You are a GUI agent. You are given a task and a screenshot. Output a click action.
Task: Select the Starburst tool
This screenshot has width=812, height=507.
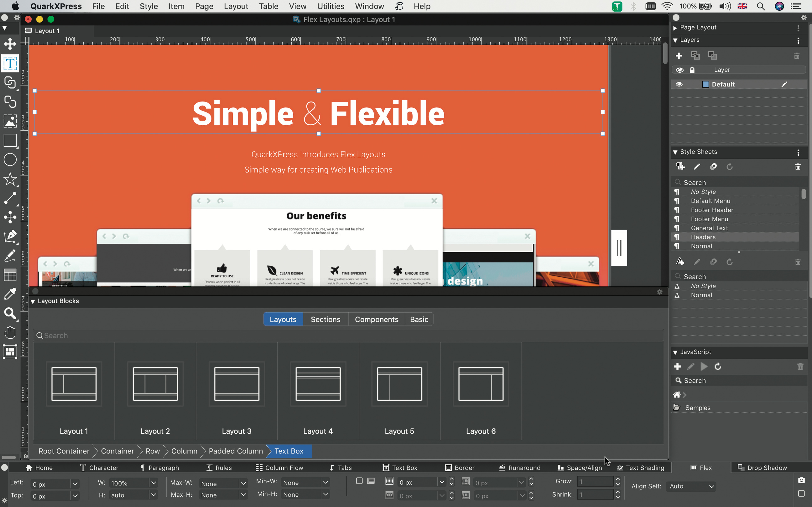(10, 179)
